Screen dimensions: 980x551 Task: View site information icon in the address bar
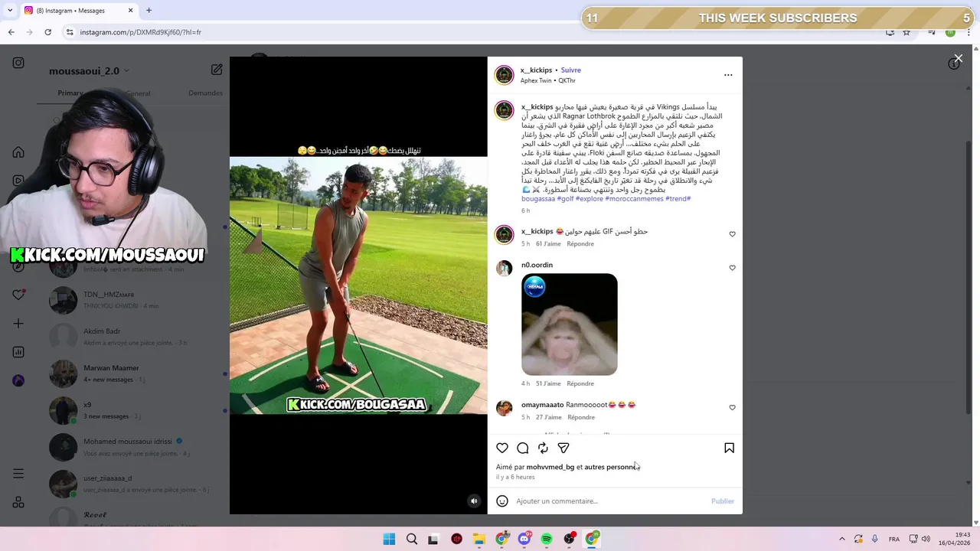coord(69,32)
